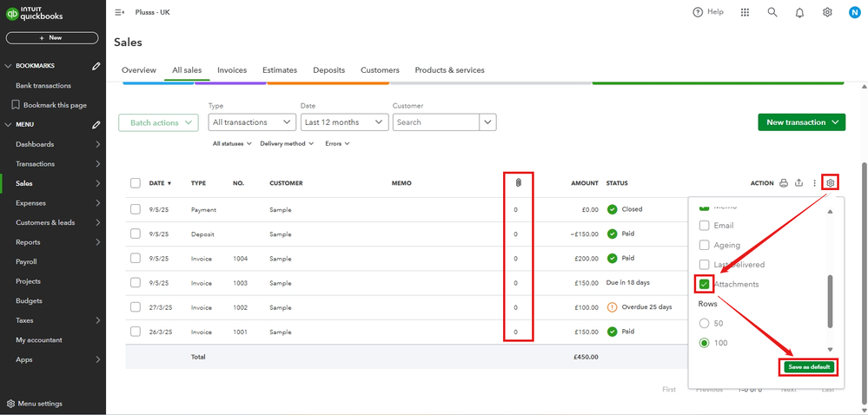The width and height of the screenshot is (868, 415).
Task: Open the Estimates tab
Action: click(x=280, y=70)
